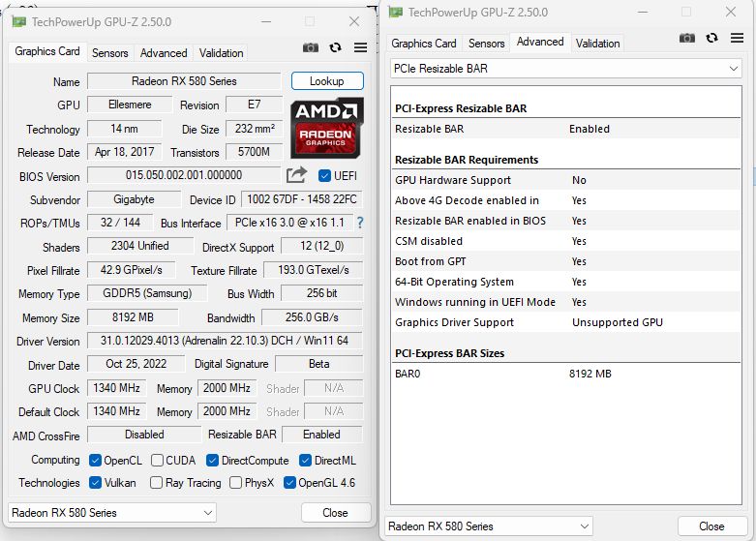
Task: Open GPU selector dropdown in left window
Action: 112,513
